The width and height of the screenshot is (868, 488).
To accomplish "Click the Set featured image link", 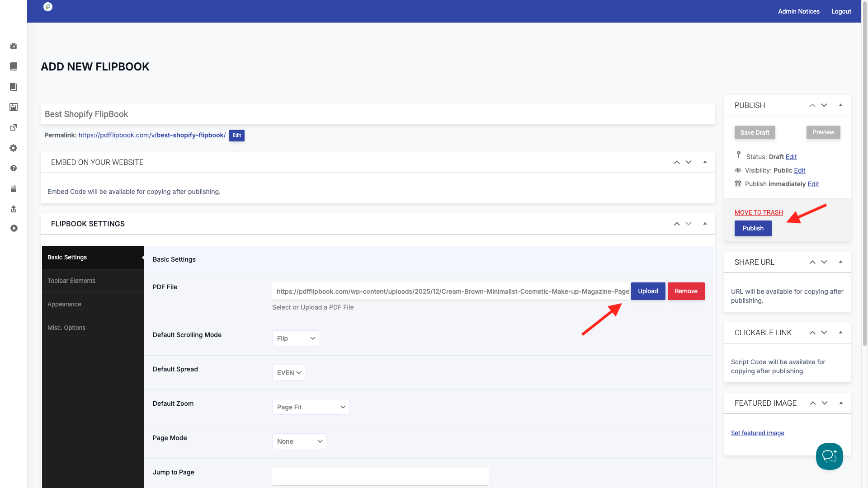I will coord(757,433).
